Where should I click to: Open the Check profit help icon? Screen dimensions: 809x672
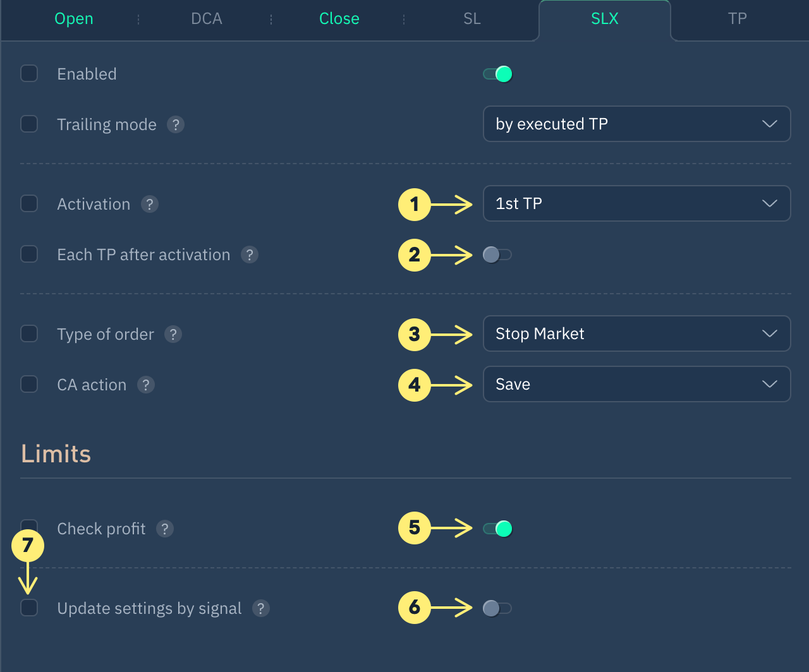click(165, 529)
